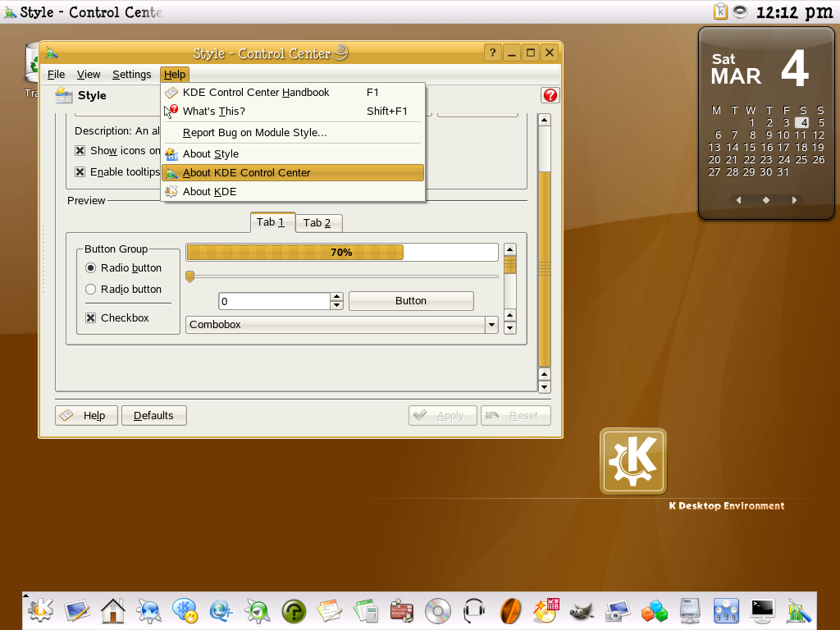Image resolution: width=840 pixels, height=630 pixels.
Task: Open GIMP from the taskbar
Action: pos(582,610)
